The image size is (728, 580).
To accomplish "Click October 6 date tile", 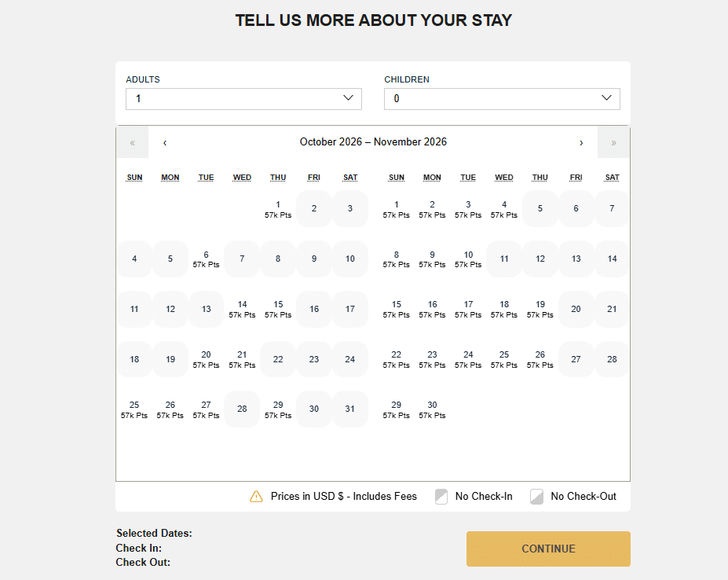I will [206, 259].
